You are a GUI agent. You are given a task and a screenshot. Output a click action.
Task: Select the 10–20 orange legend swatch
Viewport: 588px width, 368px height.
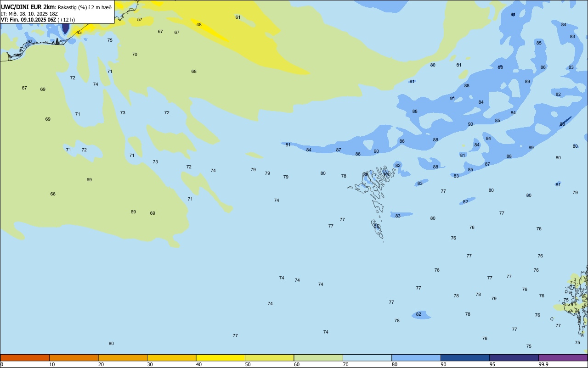(x=73, y=357)
